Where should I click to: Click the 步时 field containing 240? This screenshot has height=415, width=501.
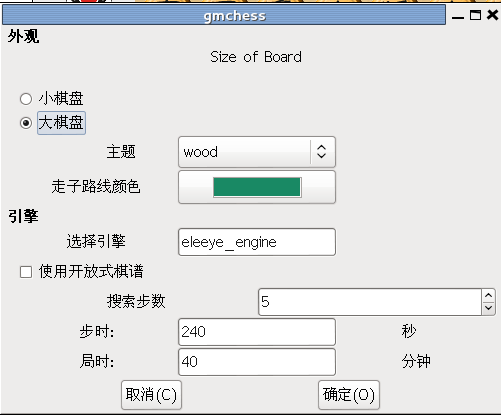(x=257, y=332)
